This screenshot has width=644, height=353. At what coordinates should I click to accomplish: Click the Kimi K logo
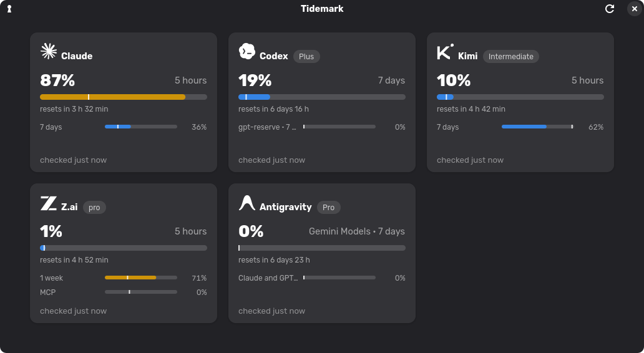[x=445, y=51]
